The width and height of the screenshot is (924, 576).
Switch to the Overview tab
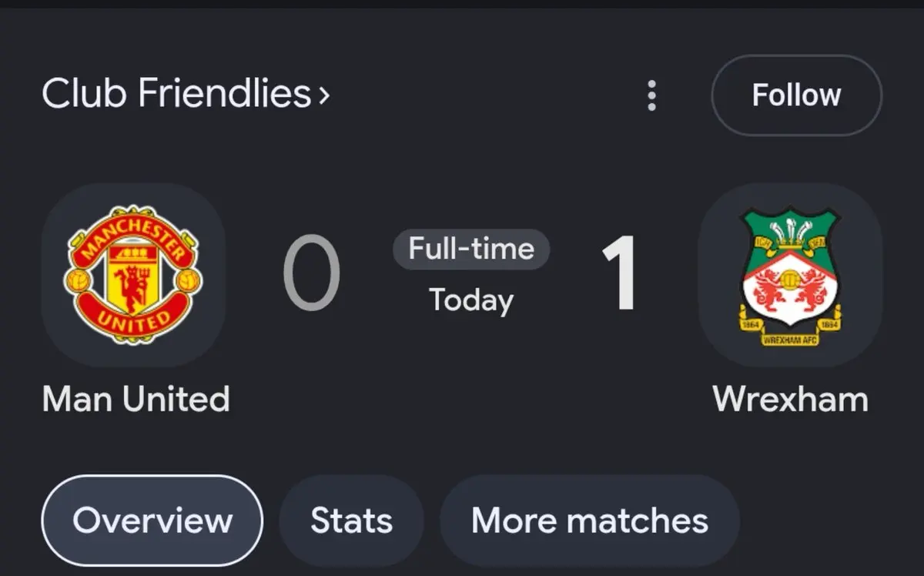152,520
